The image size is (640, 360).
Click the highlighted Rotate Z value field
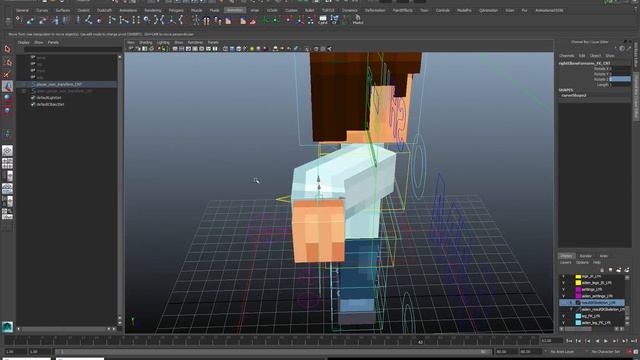pos(620,79)
